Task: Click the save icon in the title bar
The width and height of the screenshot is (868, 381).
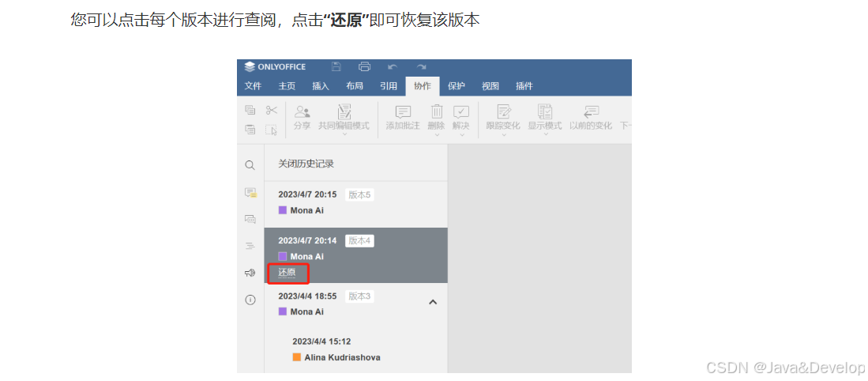Action: point(336,66)
